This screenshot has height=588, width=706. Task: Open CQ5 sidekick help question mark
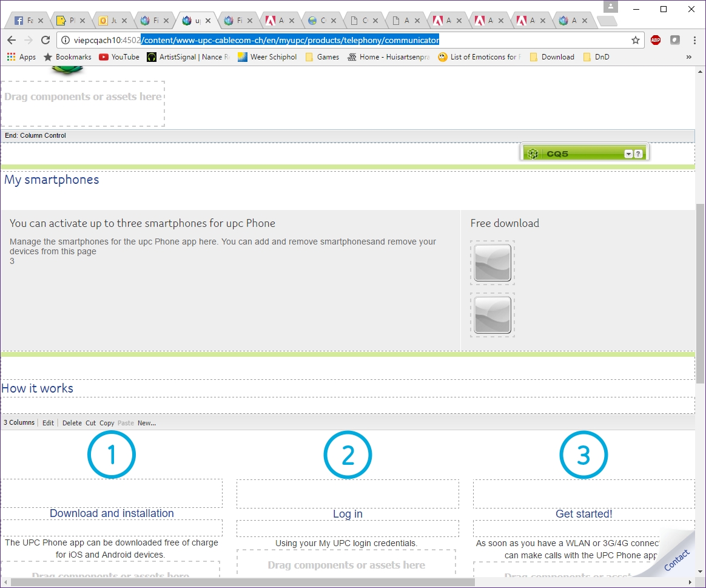coord(638,154)
